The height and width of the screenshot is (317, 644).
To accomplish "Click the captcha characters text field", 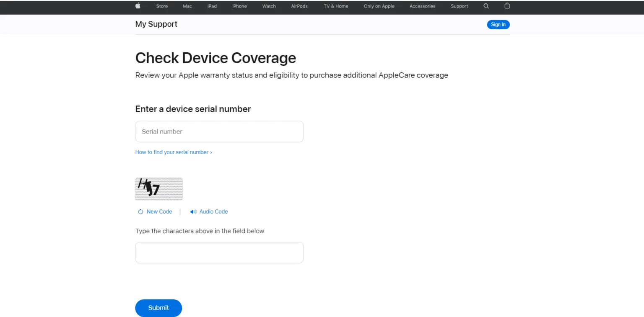I will 219,253.
